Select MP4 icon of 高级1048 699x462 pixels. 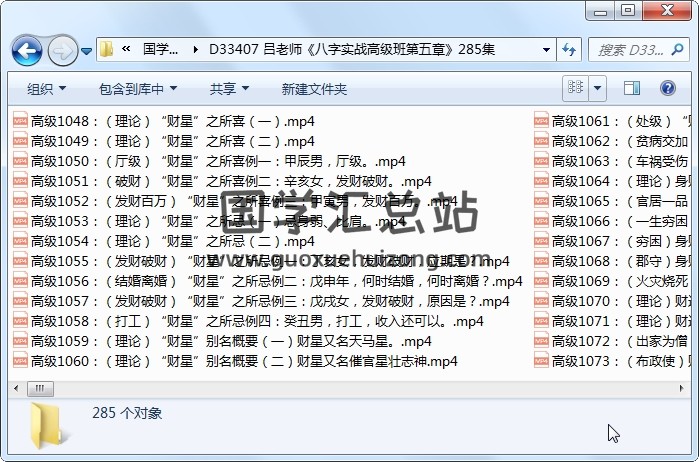[x=20, y=120]
